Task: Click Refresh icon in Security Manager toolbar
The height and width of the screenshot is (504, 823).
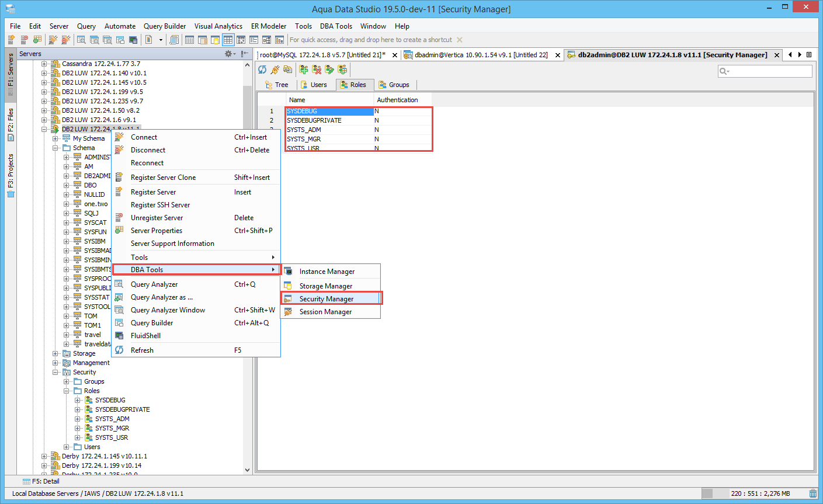Action: (x=262, y=69)
